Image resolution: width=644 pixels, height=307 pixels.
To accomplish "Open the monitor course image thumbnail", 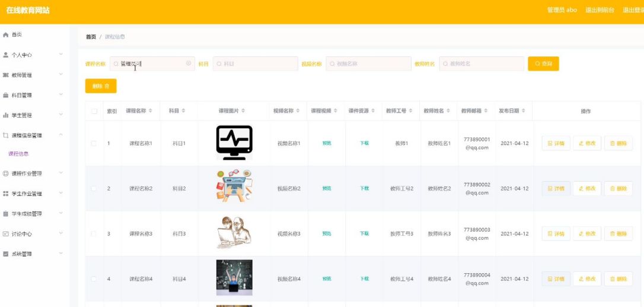I will click(234, 143).
